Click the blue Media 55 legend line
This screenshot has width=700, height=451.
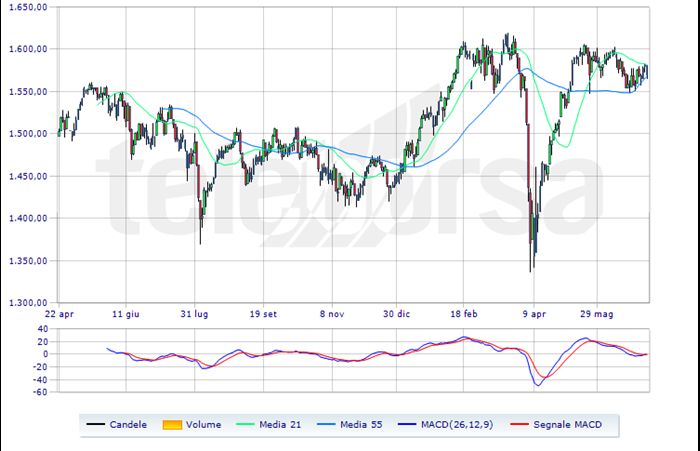(x=326, y=424)
